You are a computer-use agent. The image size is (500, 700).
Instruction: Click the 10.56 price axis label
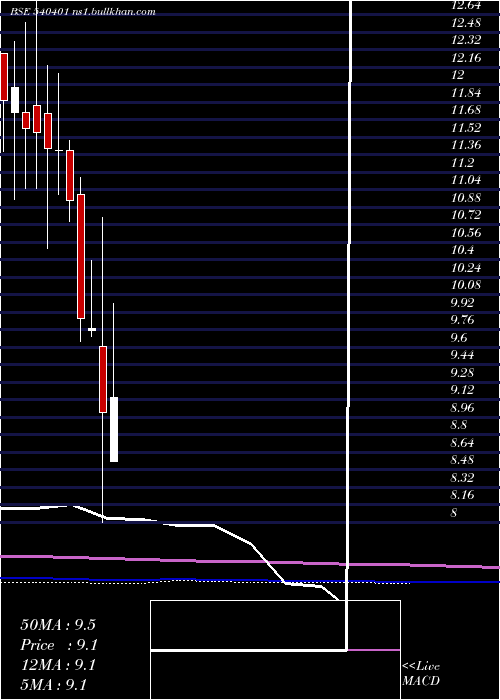(467, 233)
